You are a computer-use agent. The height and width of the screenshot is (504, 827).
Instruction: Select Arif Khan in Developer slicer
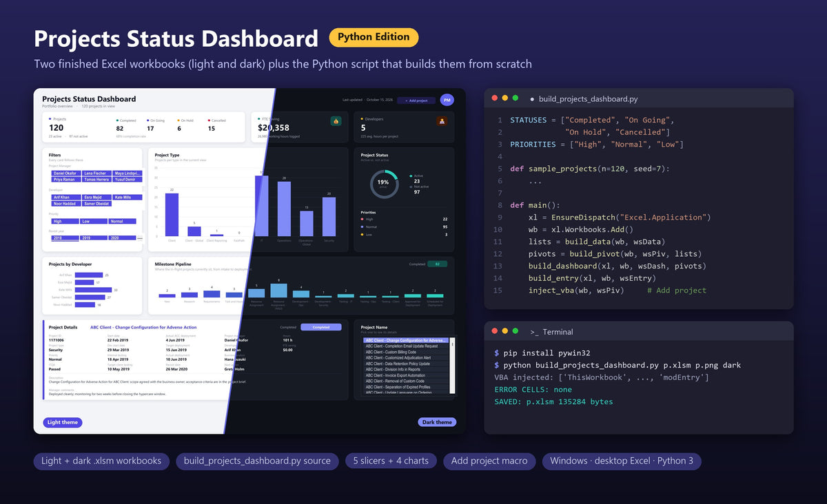66,197
